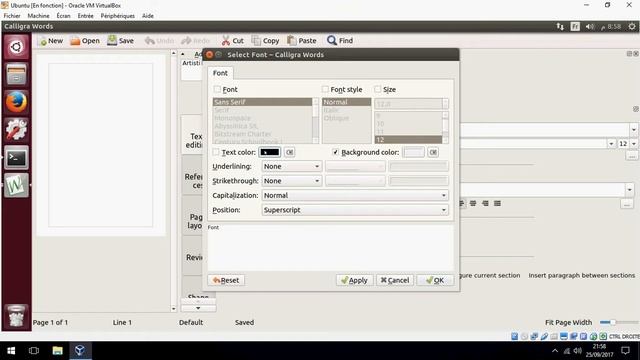
Task: Open the sound volume indicator in Ubuntu panel
Action: [590, 27]
